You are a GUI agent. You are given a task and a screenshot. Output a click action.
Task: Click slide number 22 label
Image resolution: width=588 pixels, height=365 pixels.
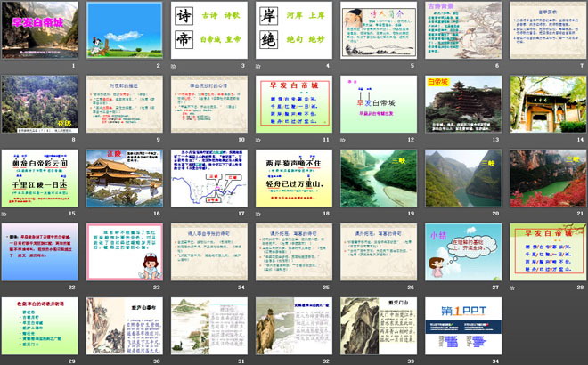(72, 288)
